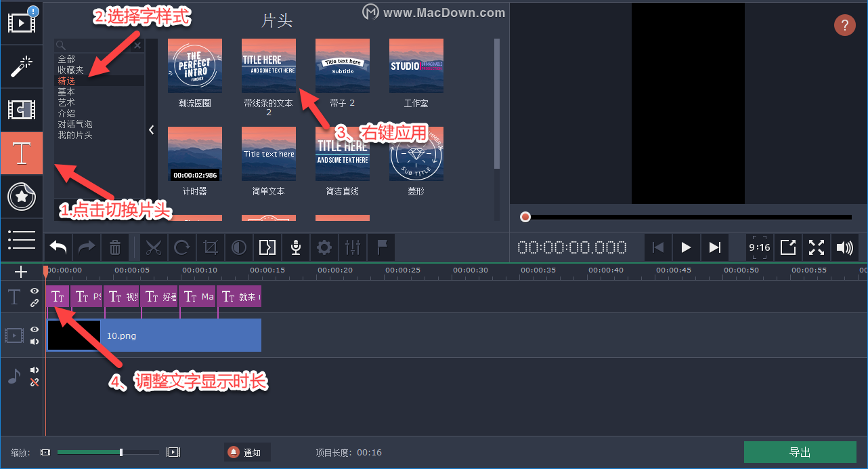Step to previous frame

pos(657,247)
